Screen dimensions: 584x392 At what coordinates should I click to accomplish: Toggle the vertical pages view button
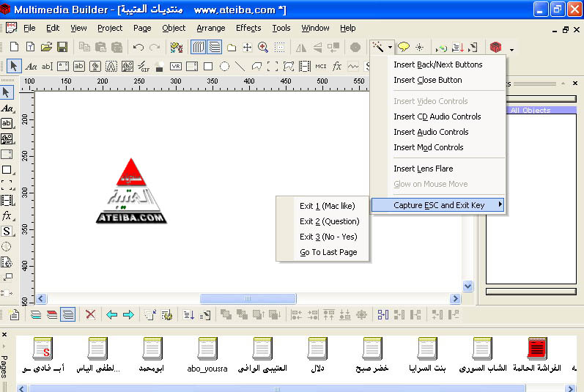tap(198, 47)
